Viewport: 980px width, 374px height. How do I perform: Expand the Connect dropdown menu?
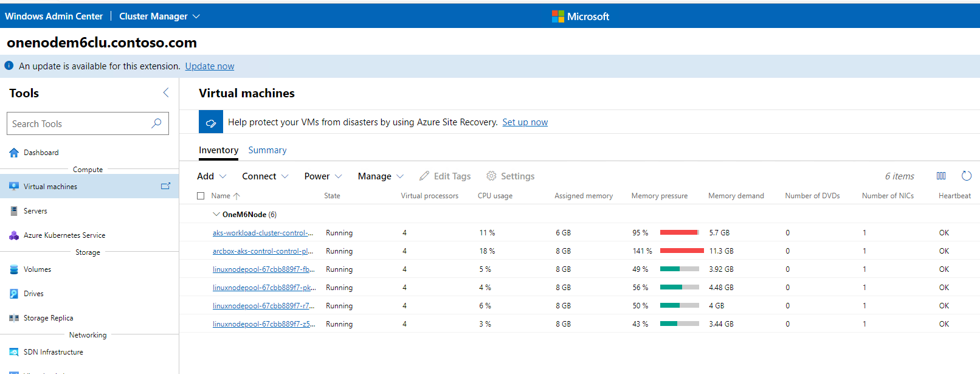point(265,176)
